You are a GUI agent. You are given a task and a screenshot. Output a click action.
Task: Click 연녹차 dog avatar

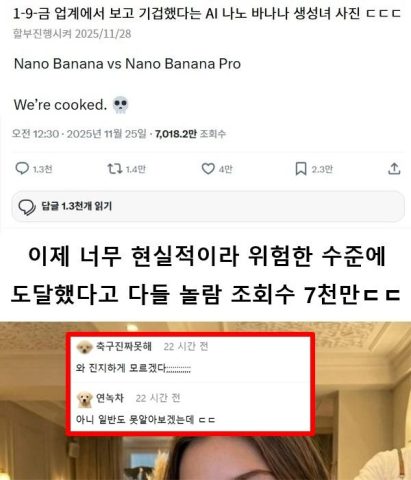pos(84,399)
